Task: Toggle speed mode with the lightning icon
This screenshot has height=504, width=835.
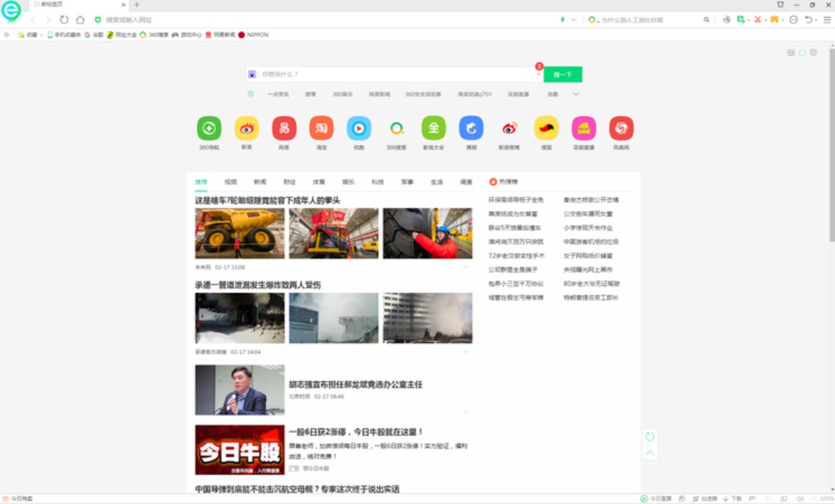Action: tap(562, 19)
